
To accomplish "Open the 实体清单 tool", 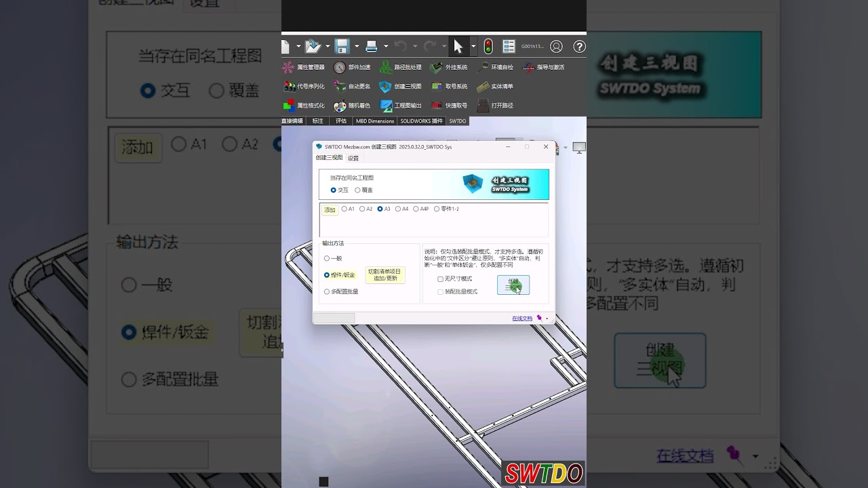I will [495, 86].
